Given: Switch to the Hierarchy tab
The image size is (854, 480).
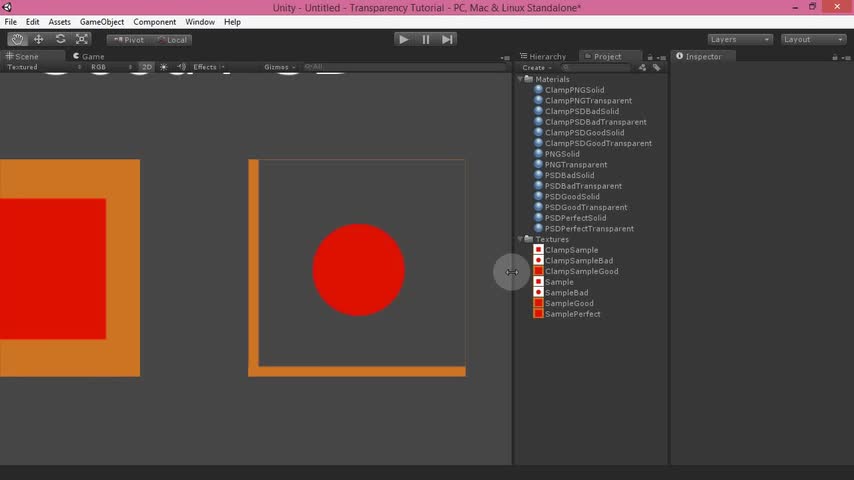Looking at the screenshot, I should [543, 57].
